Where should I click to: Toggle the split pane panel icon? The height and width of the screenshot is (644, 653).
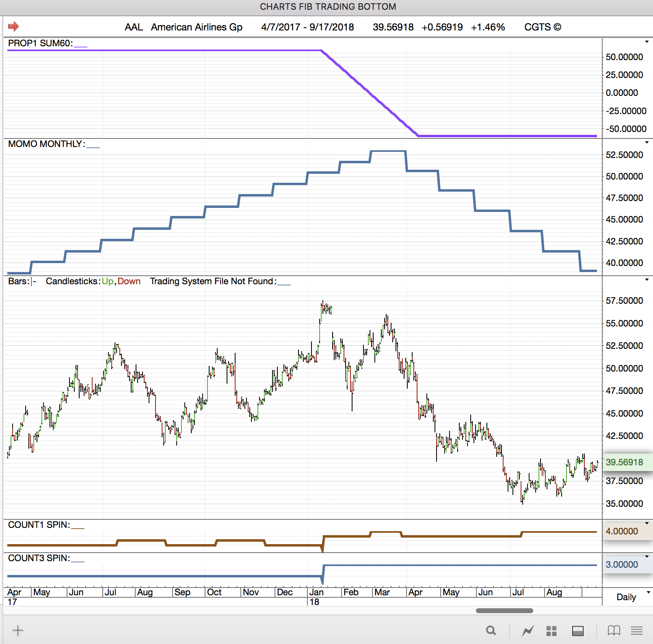click(x=577, y=631)
